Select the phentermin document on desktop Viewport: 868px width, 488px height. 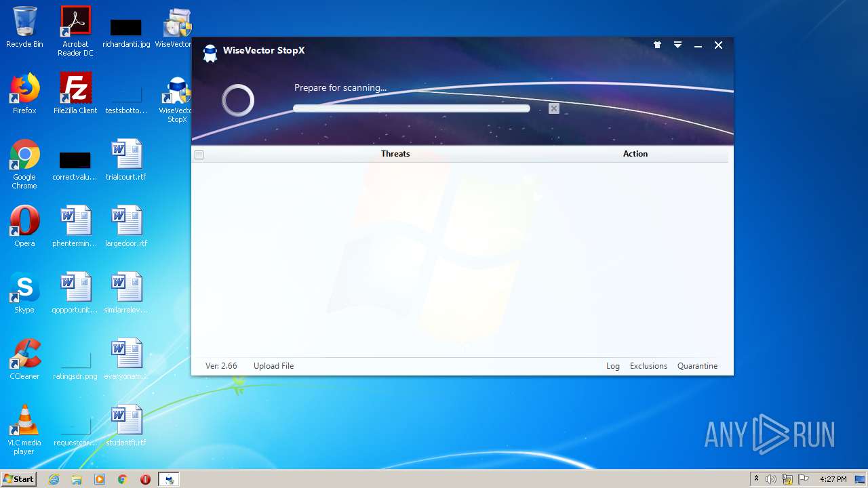[x=75, y=227]
